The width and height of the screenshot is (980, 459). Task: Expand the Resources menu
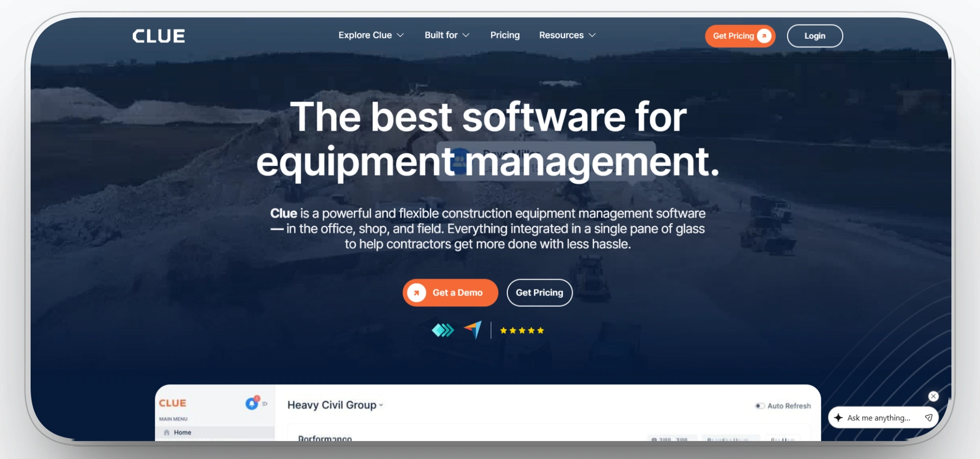pos(567,35)
